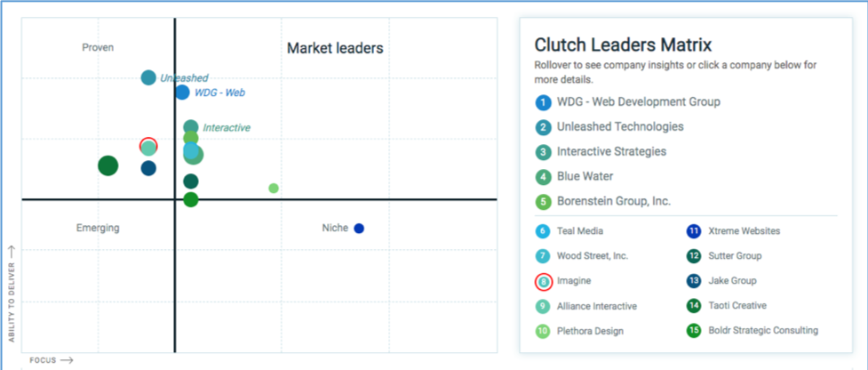
Task: Click the number 11 badge beside Xtreme Websites
Action: [694, 231]
